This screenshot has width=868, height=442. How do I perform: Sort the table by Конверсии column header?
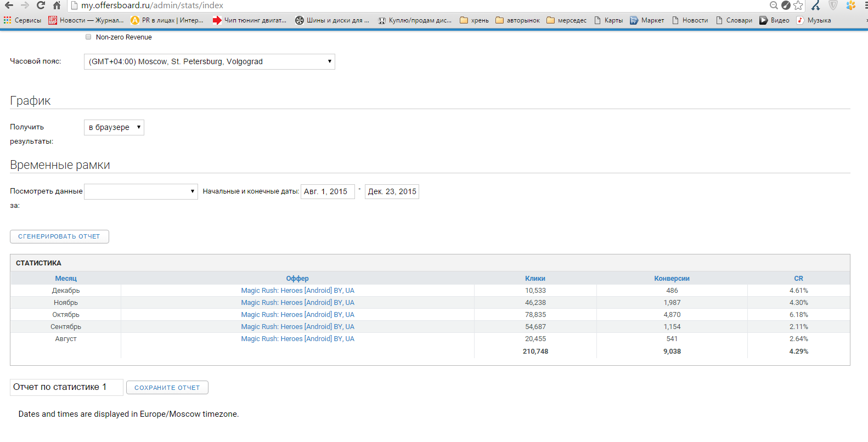tap(672, 279)
